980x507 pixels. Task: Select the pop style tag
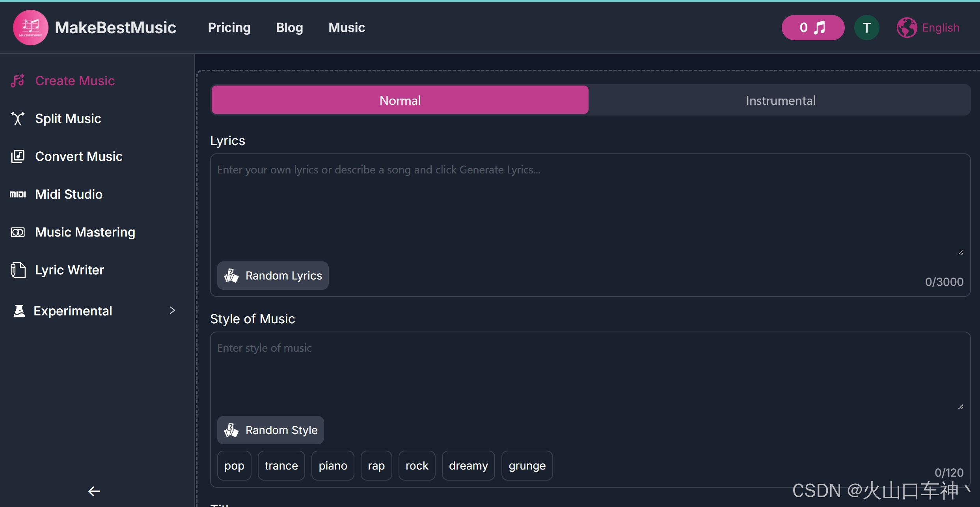tap(234, 466)
